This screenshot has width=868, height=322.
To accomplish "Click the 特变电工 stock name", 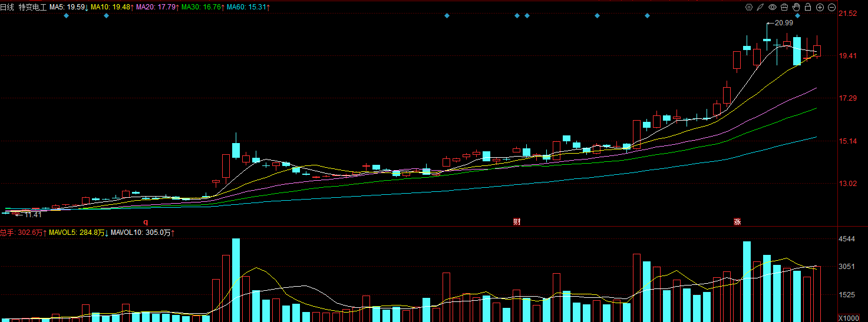I will [32, 7].
